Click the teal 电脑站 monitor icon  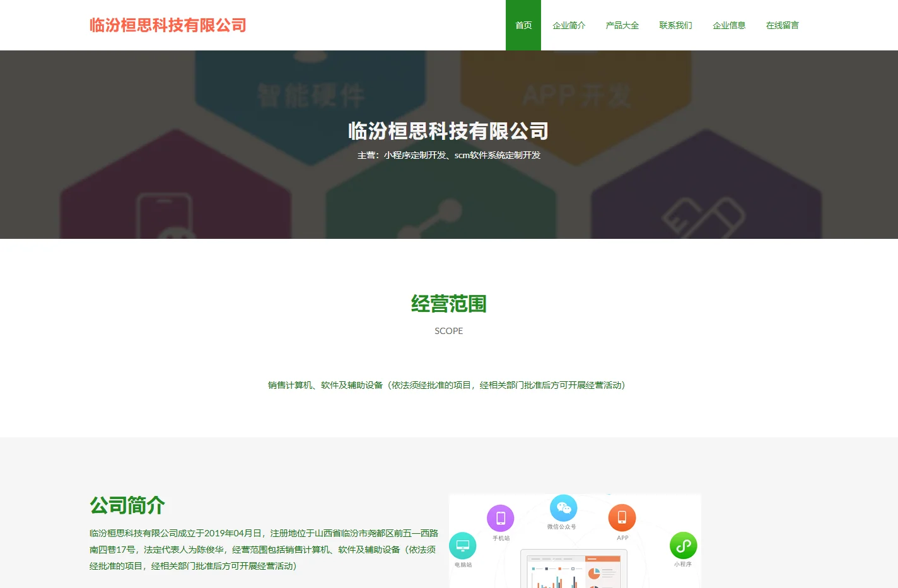click(462, 546)
